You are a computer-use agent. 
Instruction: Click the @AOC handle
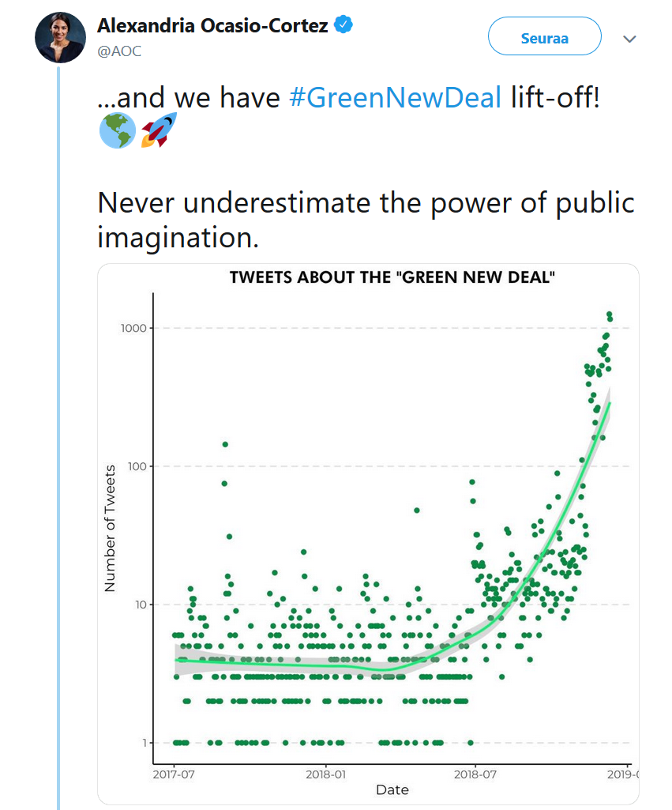click(x=119, y=51)
